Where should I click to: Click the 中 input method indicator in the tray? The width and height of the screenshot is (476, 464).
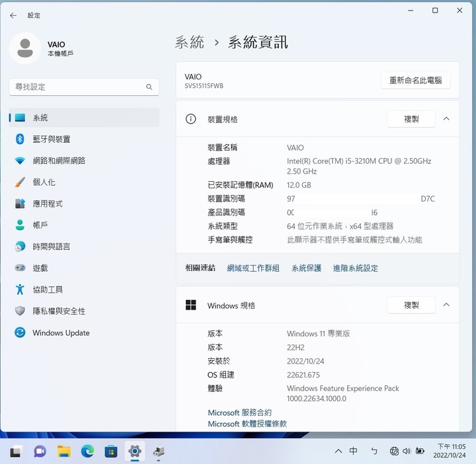pyautogui.click(x=353, y=451)
